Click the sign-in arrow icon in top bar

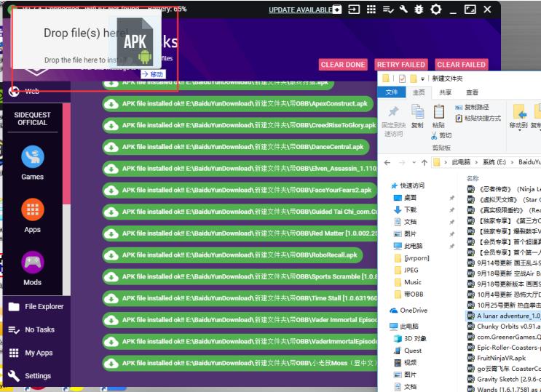354,9
